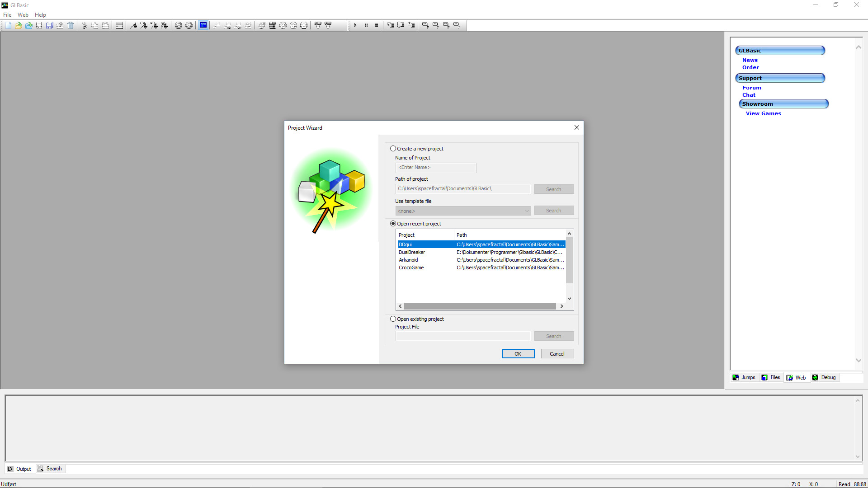Select the 'Open recent project' radio button
Viewport: 868px width, 488px height.
coord(393,224)
